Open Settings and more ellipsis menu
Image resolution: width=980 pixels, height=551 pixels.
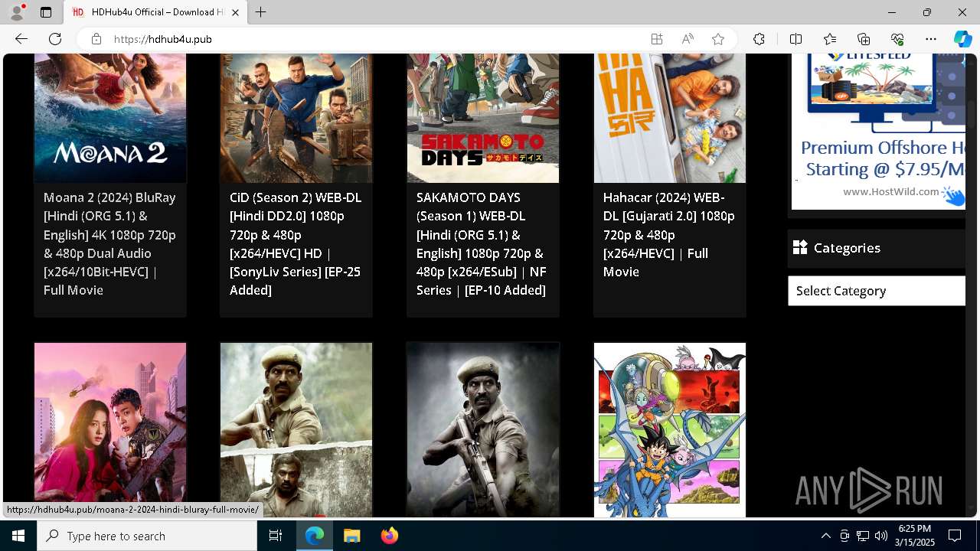tap(931, 39)
